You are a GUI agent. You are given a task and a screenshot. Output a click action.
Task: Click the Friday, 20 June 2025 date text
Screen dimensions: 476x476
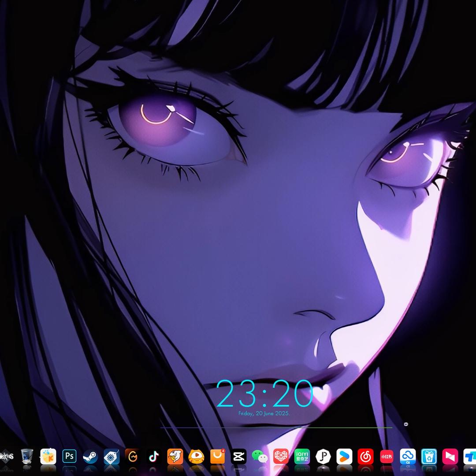pos(264,414)
